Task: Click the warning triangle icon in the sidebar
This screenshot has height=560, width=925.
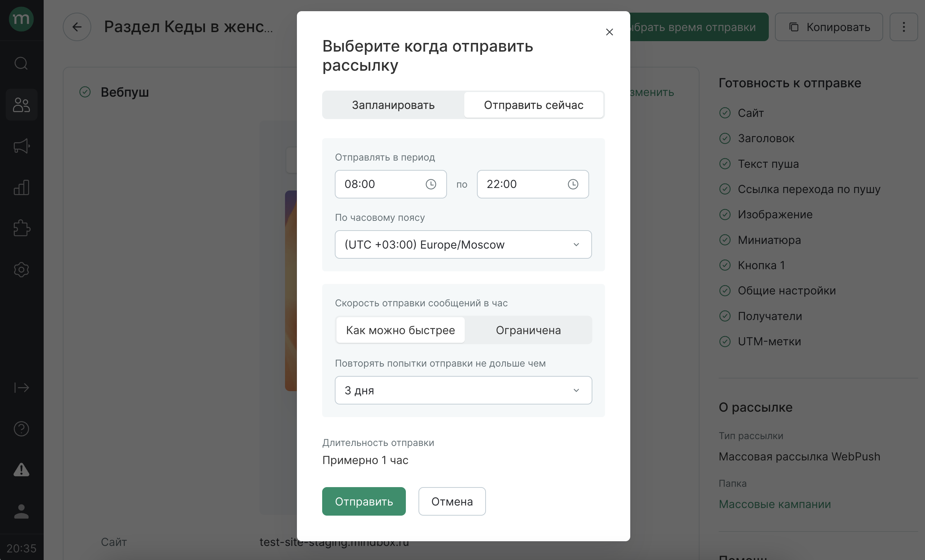Action: coord(21,469)
